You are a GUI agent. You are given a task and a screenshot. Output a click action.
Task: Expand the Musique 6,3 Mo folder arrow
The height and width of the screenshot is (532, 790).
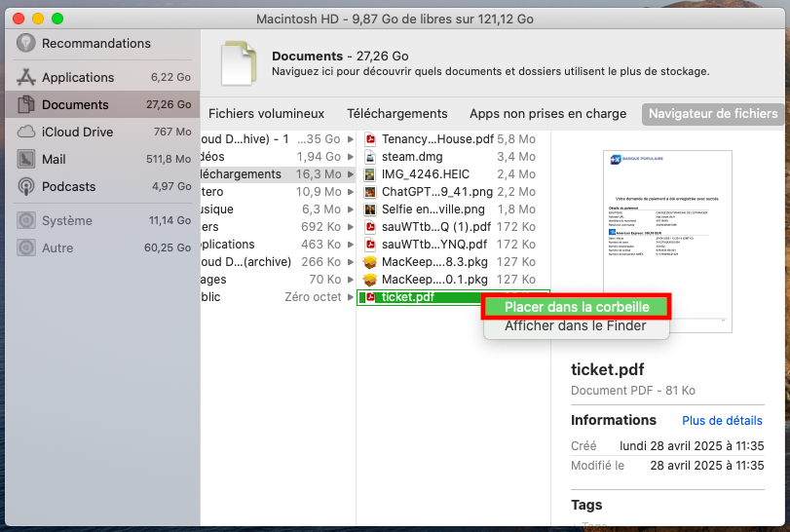point(350,209)
